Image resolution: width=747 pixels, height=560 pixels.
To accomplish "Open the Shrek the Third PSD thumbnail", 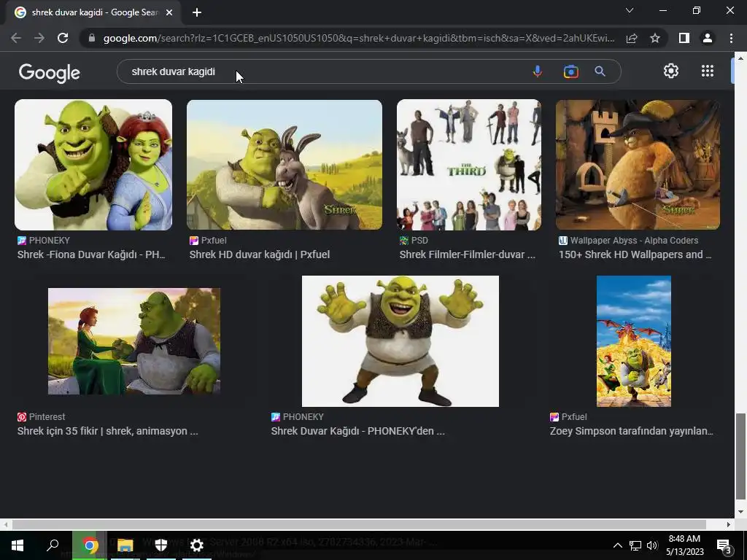I will 469,165.
